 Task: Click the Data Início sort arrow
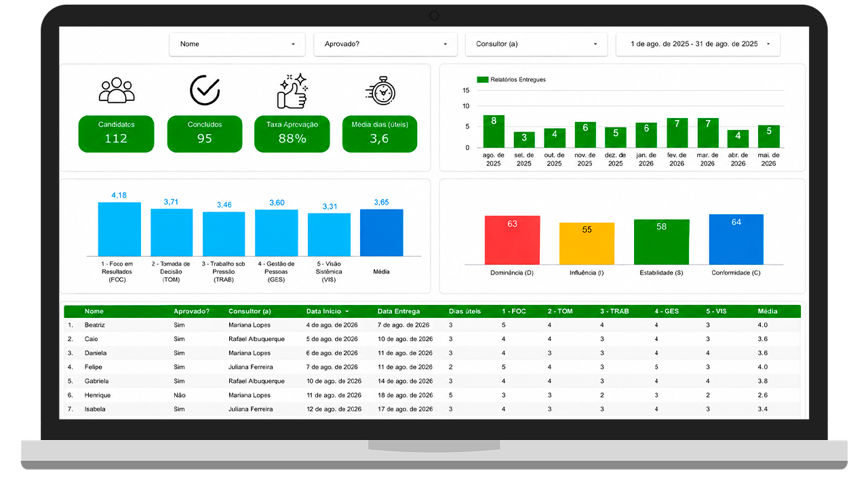(x=347, y=312)
